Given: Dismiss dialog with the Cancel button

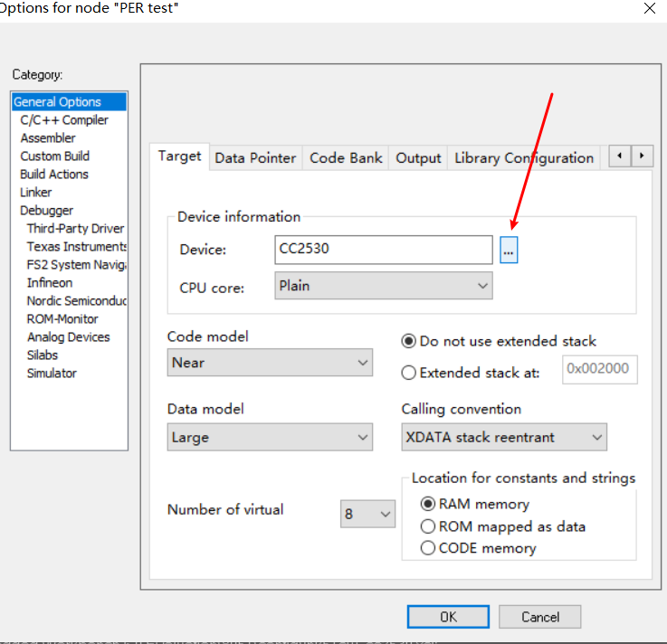Looking at the screenshot, I should coord(539,617).
